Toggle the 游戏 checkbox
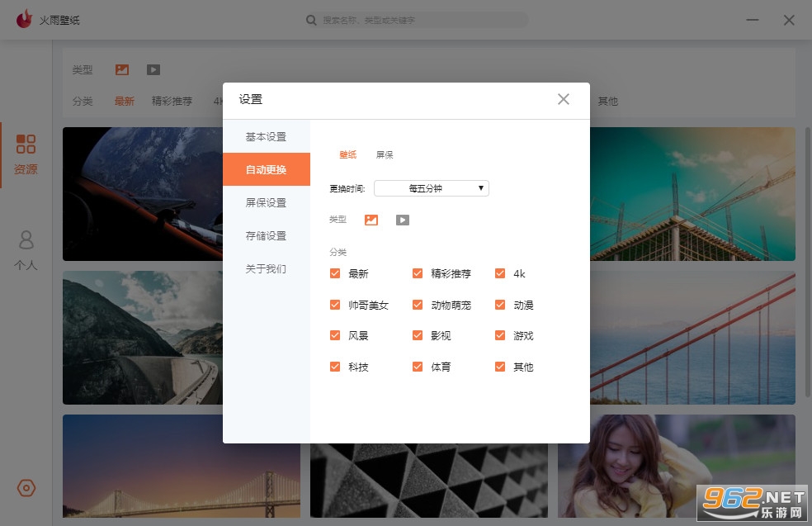Viewport: 812px width, 526px height. tap(500, 335)
